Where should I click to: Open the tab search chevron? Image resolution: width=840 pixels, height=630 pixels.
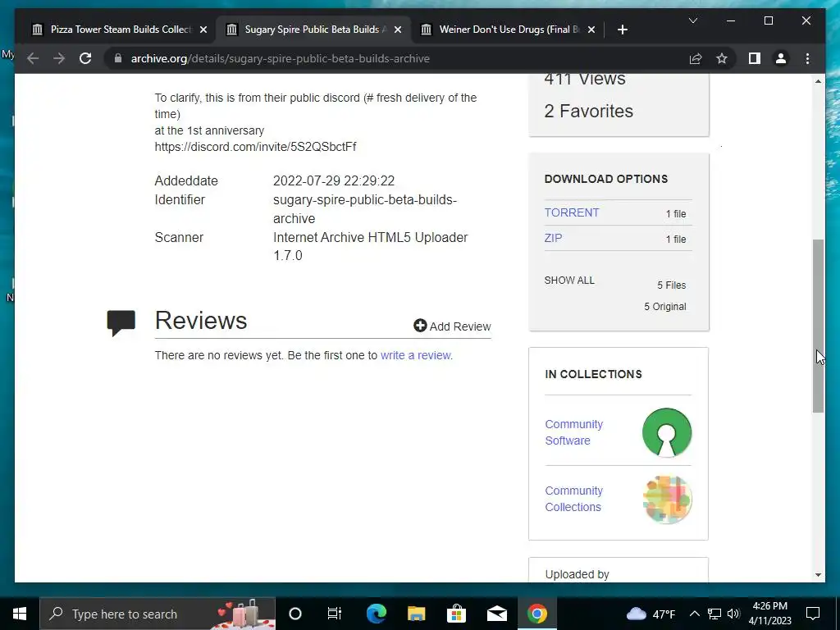click(x=692, y=21)
